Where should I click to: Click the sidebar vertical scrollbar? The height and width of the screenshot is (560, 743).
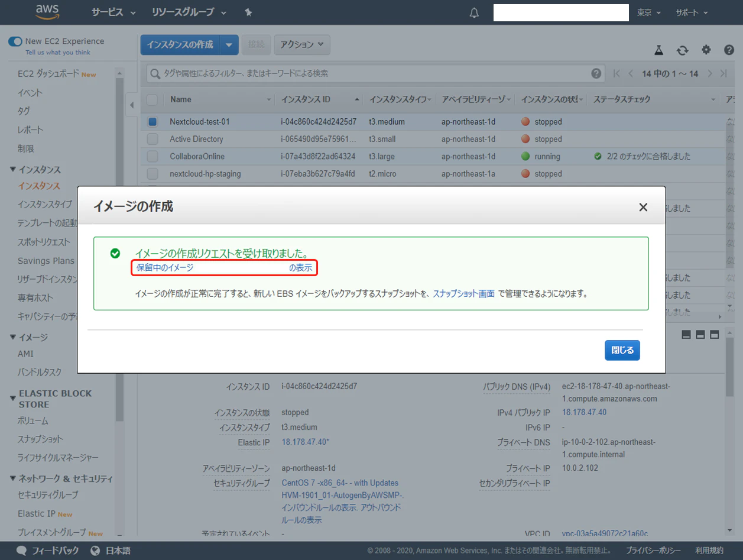click(120, 248)
